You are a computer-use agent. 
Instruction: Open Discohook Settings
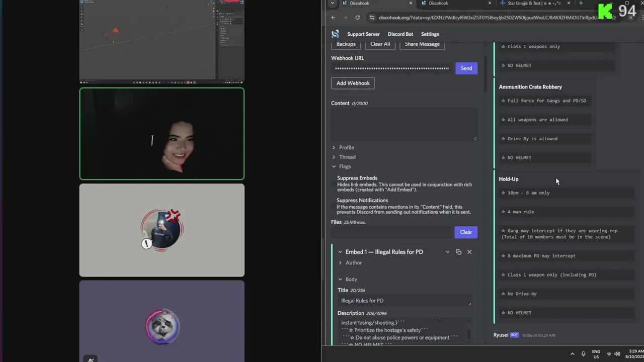pyautogui.click(x=430, y=34)
